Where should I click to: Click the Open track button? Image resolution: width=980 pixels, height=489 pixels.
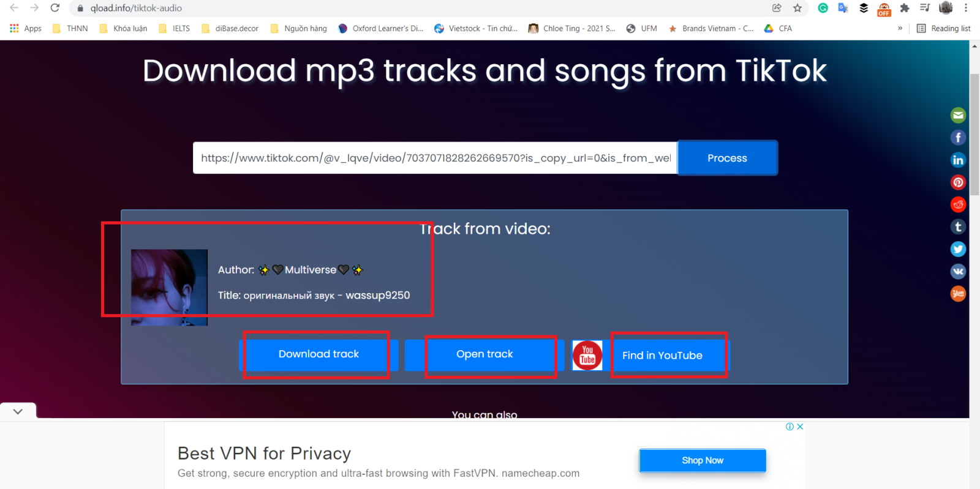pyautogui.click(x=484, y=355)
